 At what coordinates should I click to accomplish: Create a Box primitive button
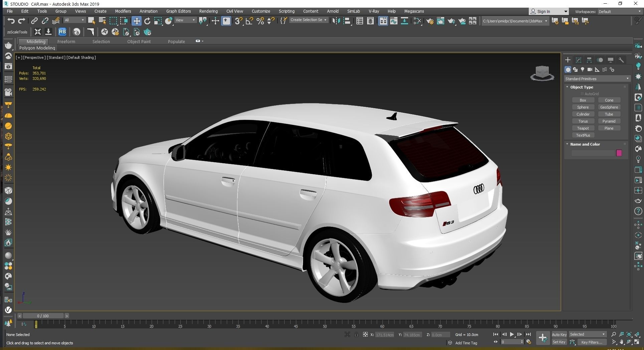click(583, 100)
